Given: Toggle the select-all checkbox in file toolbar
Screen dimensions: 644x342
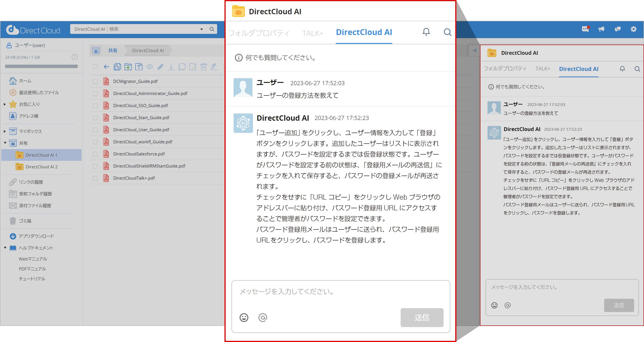Looking at the screenshot, I should tap(95, 67).
